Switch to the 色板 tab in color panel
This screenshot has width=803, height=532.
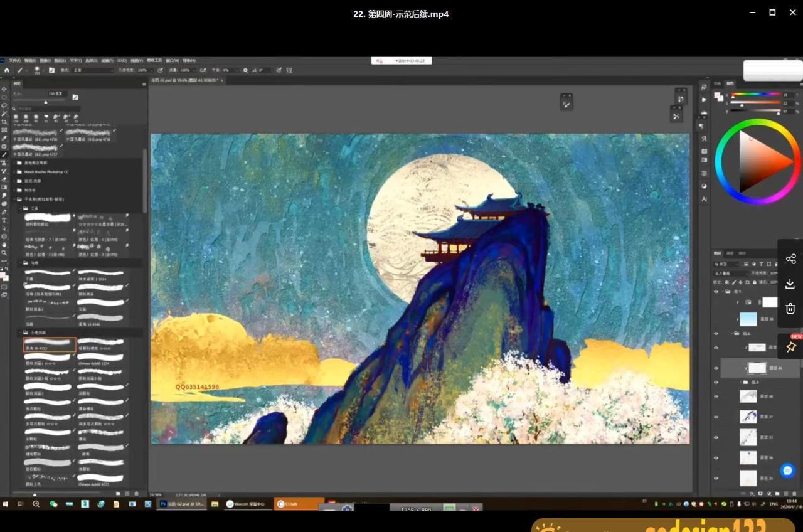[x=717, y=83]
